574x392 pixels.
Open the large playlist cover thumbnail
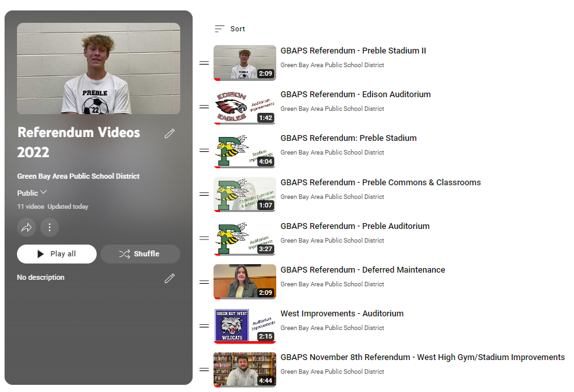pos(99,68)
